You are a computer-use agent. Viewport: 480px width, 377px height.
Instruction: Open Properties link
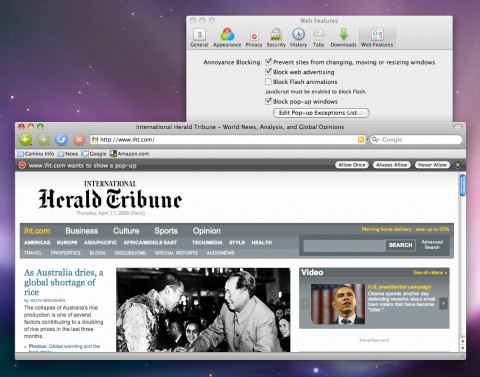(x=66, y=253)
